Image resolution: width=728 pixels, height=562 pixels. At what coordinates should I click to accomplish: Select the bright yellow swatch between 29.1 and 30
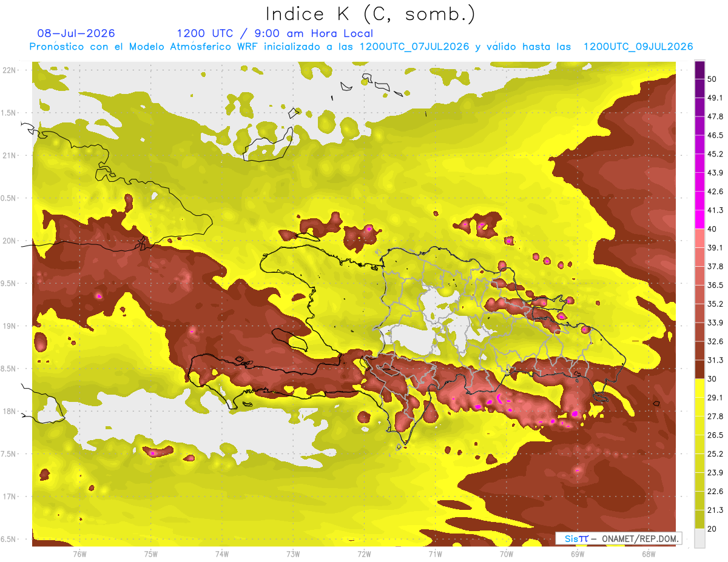699,388
